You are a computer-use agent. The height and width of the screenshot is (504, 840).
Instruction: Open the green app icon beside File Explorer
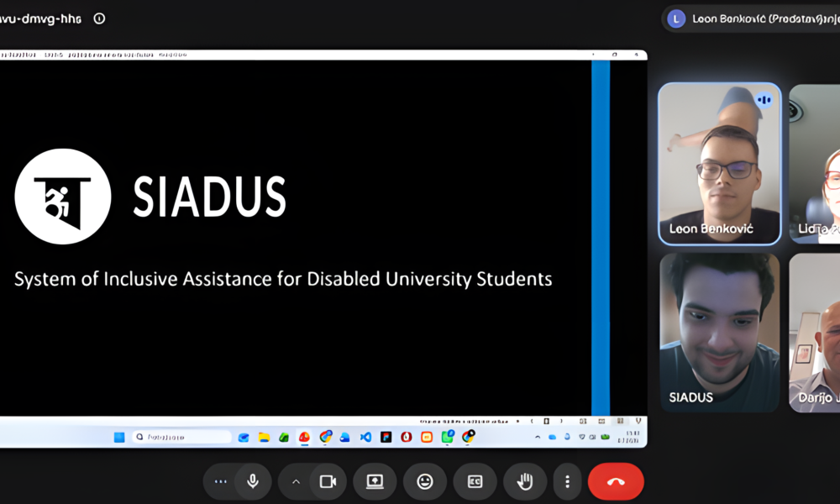284,437
